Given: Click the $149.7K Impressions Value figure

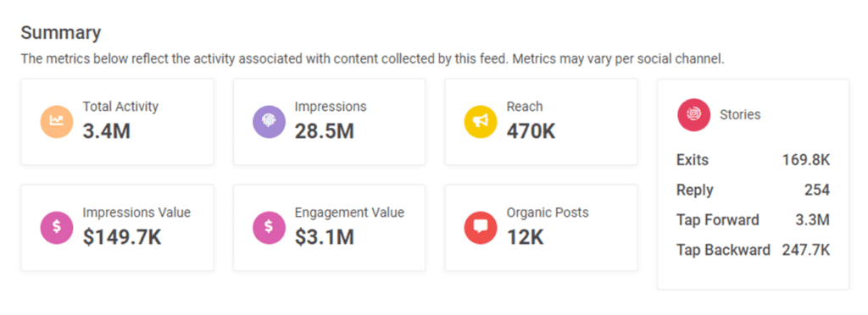Looking at the screenshot, I should tap(122, 237).
